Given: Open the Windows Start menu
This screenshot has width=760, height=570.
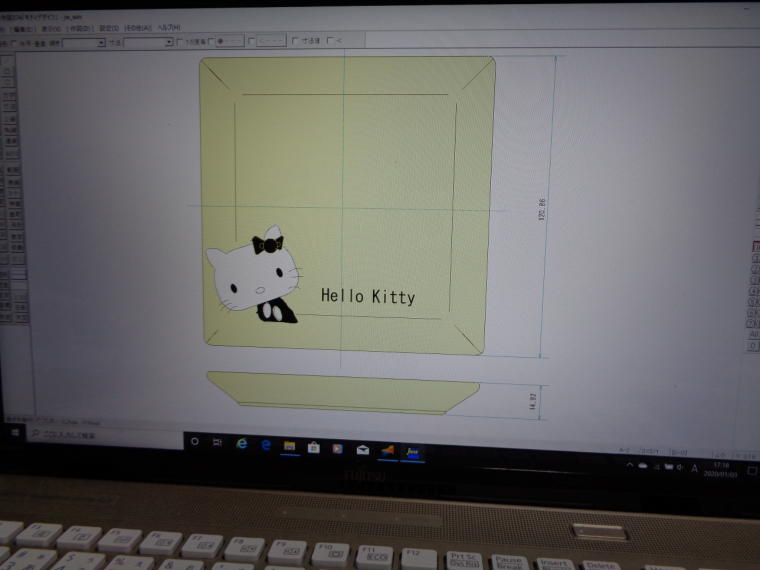Looking at the screenshot, I should 15,432.
